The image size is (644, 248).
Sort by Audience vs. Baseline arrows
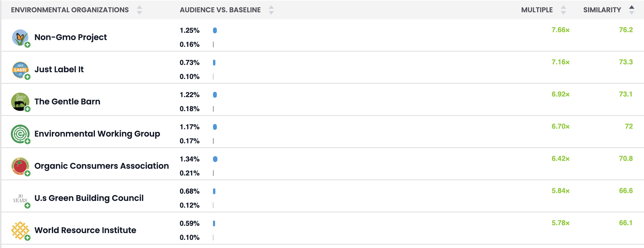tap(271, 10)
